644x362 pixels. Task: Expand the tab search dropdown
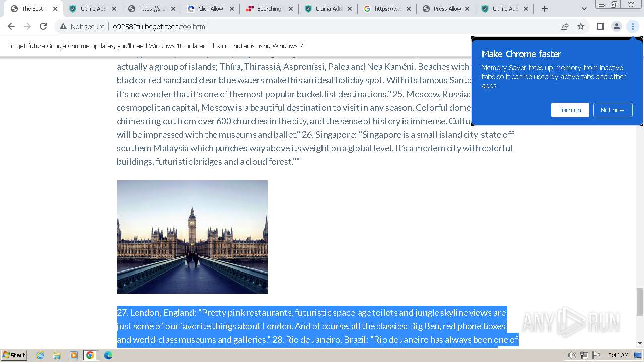point(584,9)
